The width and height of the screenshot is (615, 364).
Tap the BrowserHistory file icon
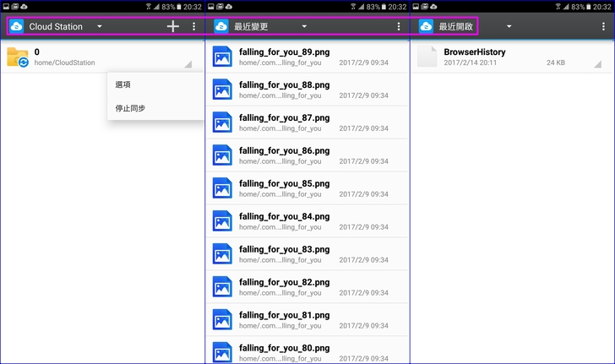427,57
